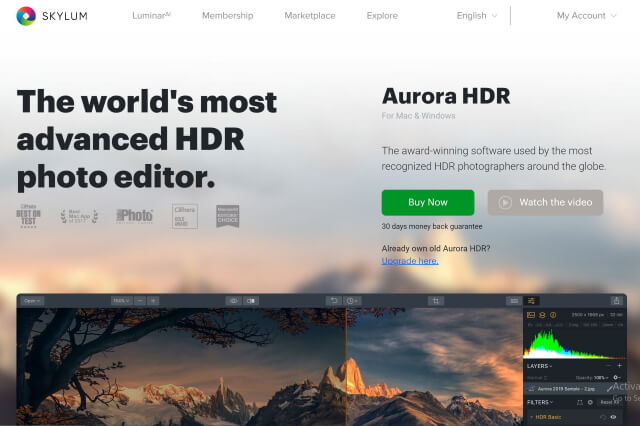The image size is (640, 426).
Task: Click the Best on Test award badge
Action: (28, 216)
